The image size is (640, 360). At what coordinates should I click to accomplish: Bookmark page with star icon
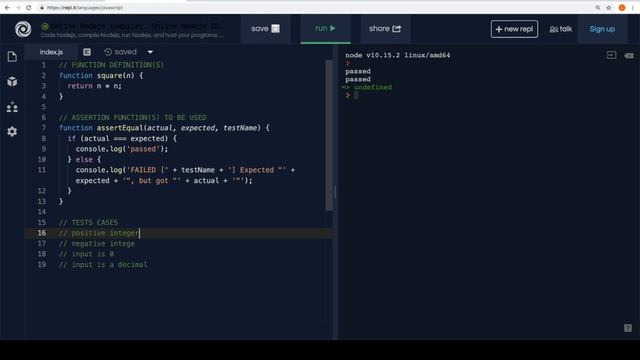[609, 7]
